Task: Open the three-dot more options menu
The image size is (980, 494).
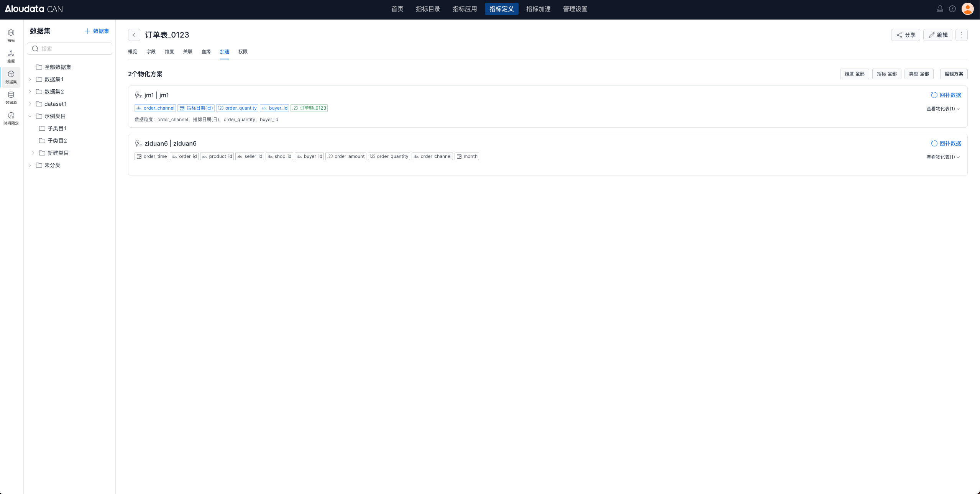Action: [961, 35]
